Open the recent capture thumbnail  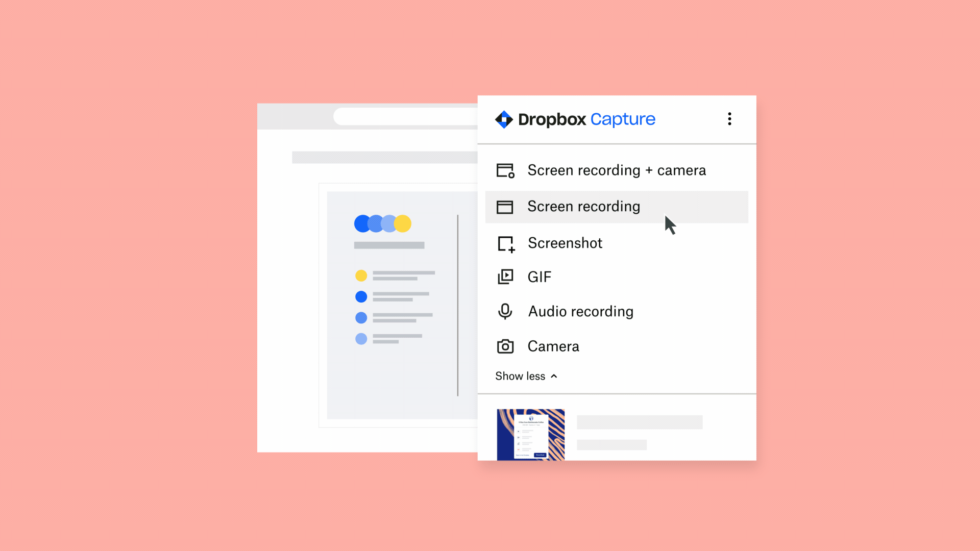(x=530, y=435)
